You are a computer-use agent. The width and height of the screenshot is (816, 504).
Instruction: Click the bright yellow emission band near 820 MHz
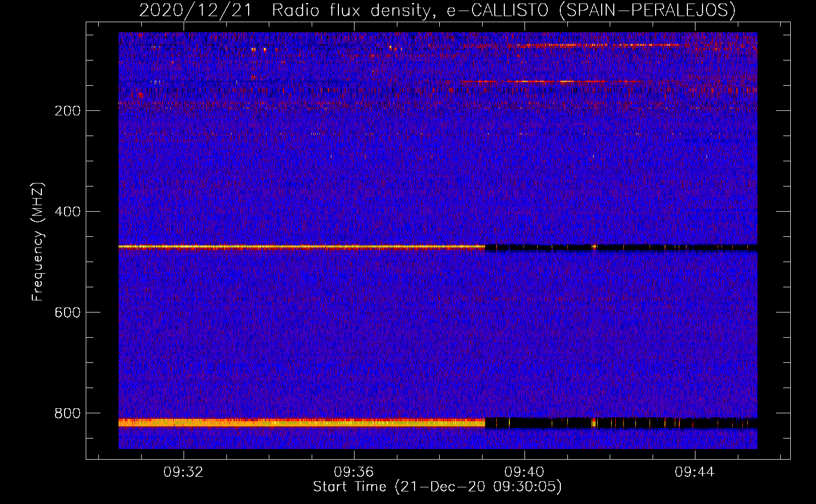tap(302, 423)
